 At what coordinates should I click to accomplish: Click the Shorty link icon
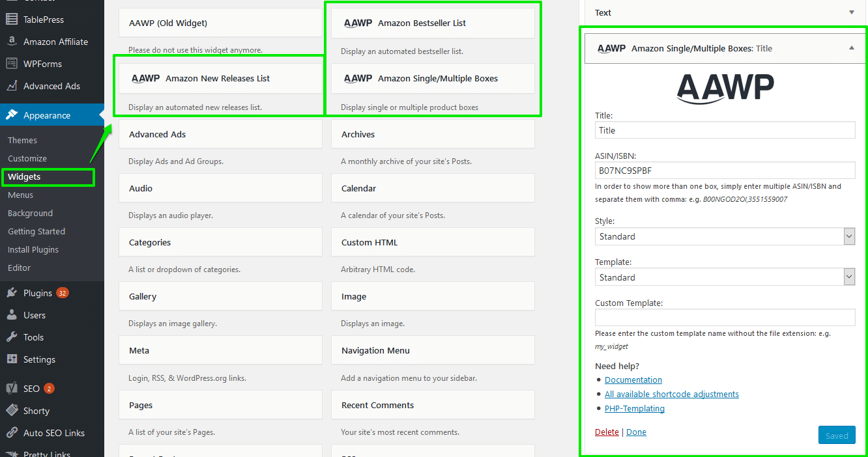point(12,411)
